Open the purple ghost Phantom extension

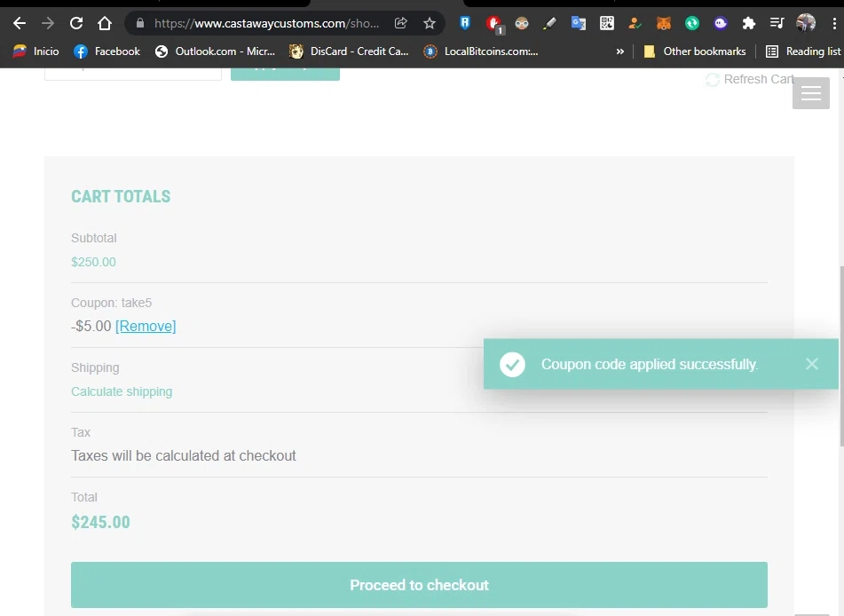721,23
